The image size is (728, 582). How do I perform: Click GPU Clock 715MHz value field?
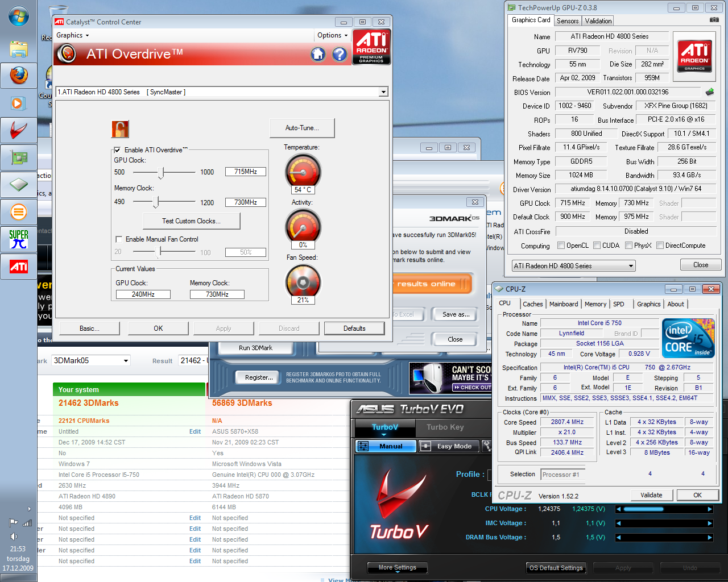246,172
